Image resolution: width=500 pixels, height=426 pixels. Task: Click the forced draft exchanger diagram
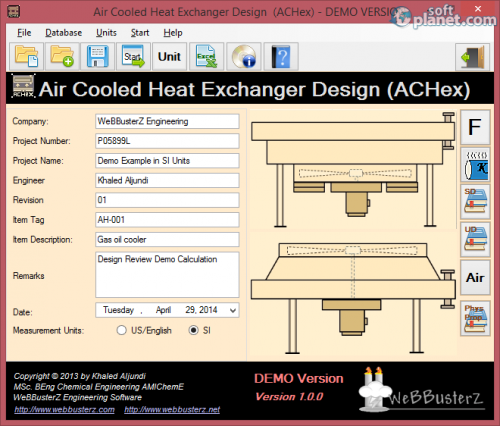(x=353, y=170)
